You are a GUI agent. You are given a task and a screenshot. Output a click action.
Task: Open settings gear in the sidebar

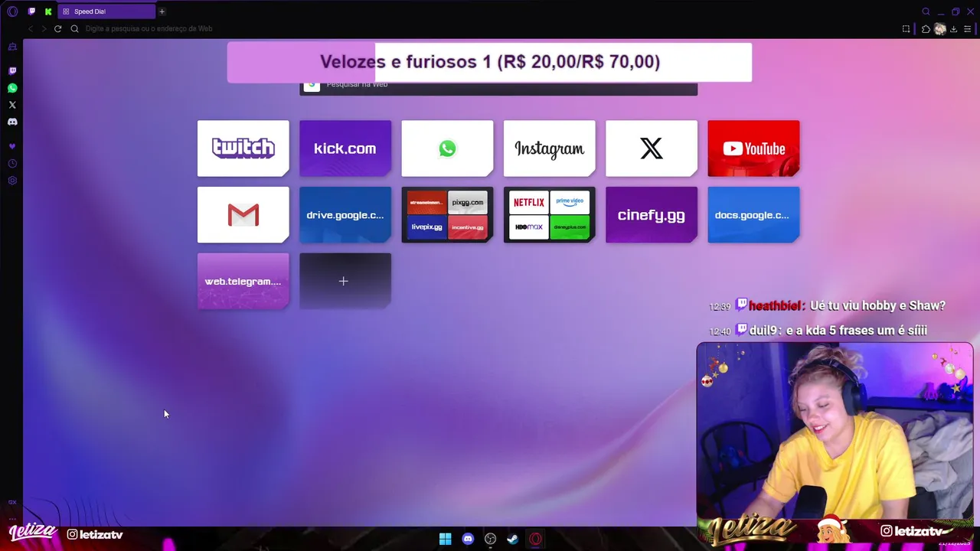coord(12,181)
